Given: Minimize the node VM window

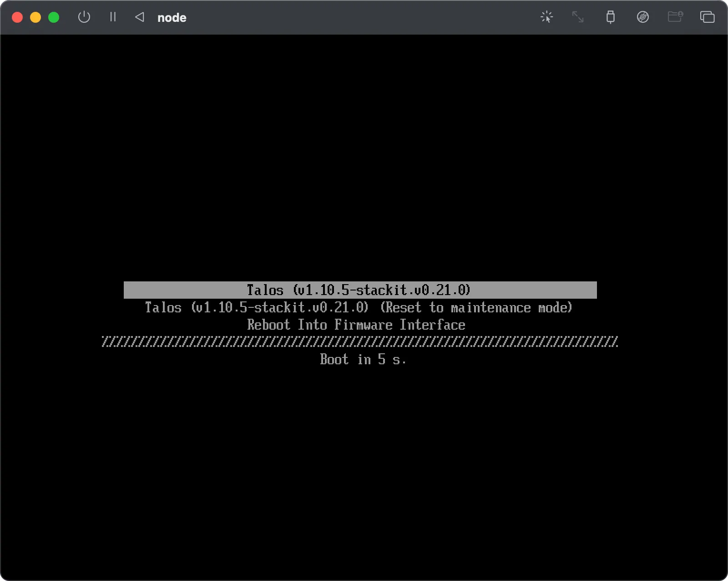Looking at the screenshot, I should 35,17.
